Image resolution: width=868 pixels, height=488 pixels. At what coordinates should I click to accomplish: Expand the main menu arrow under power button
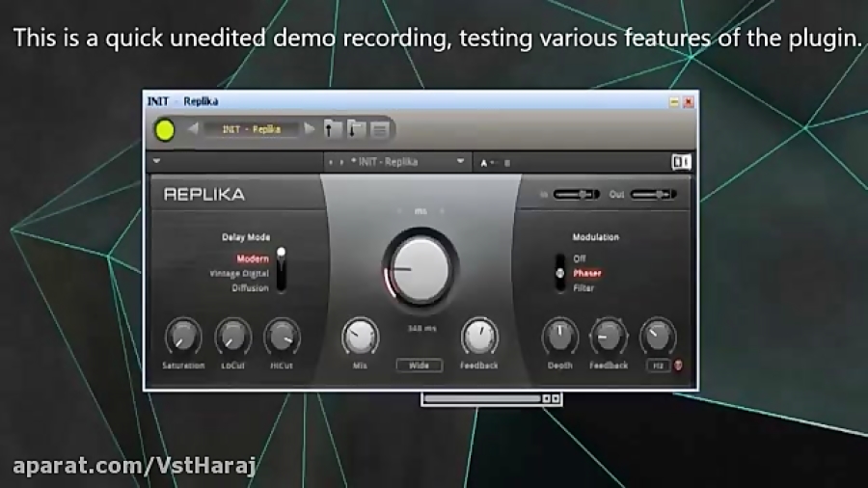click(156, 161)
